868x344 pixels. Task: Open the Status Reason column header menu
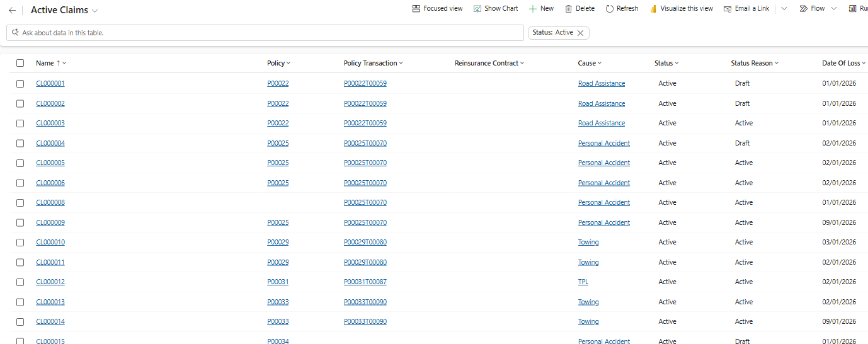pyautogui.click(x=755, y=63)
